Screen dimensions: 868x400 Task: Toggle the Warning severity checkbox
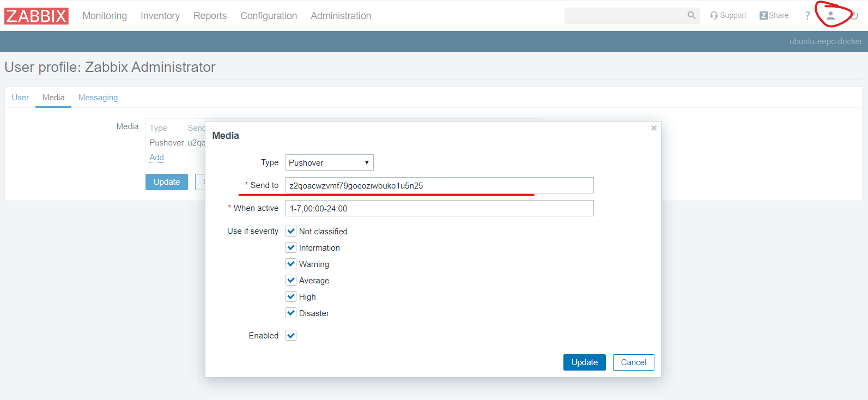[x=291, y=264]
